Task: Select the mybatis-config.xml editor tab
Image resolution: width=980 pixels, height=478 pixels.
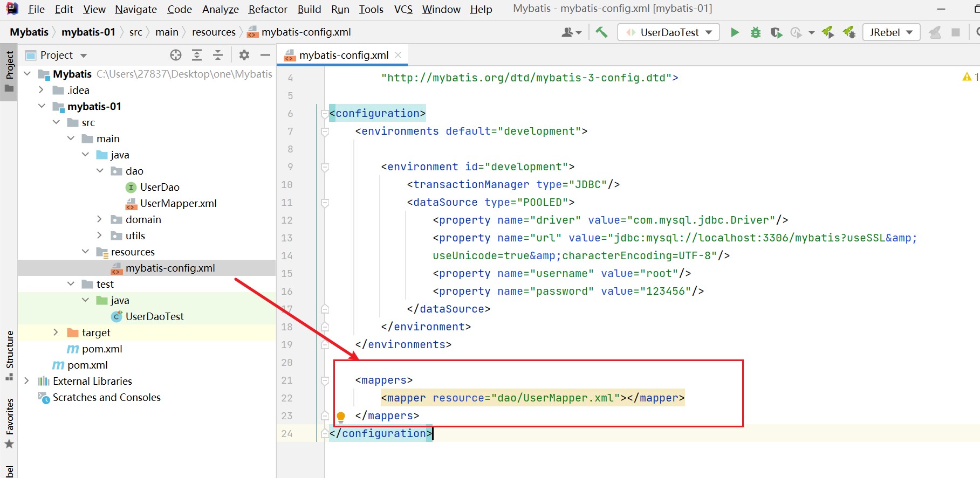Action: tap(344, 55)
